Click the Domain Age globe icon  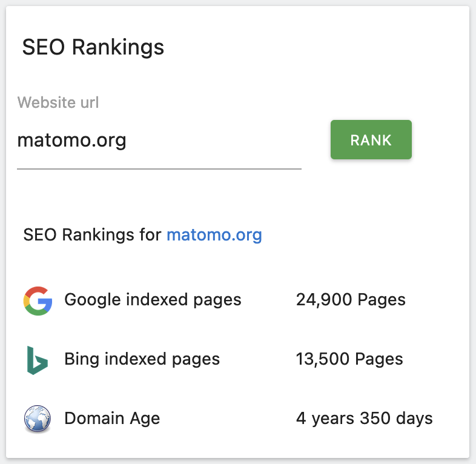(x=38, y=419)
